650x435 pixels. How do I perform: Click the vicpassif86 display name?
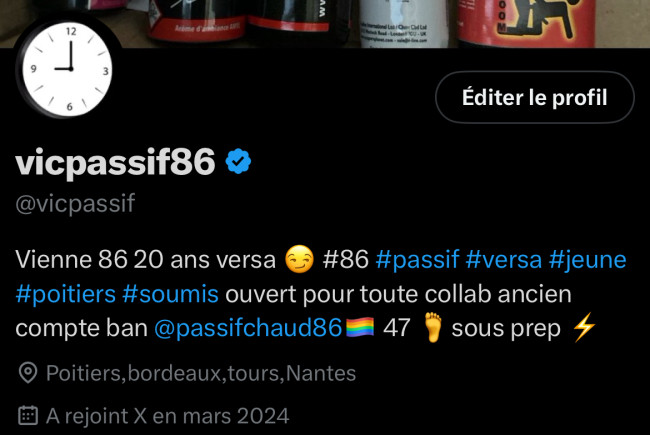click(x=115, y=162)
